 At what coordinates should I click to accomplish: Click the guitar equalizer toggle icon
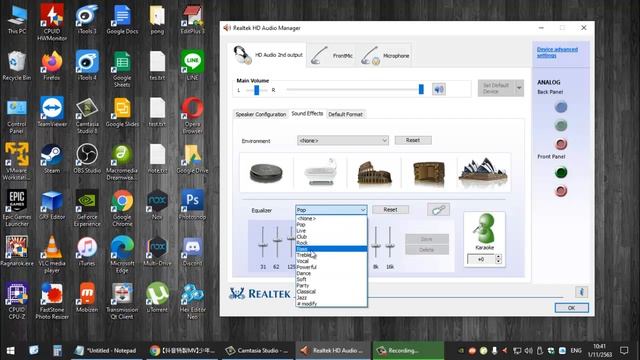[x=438, y=209]
